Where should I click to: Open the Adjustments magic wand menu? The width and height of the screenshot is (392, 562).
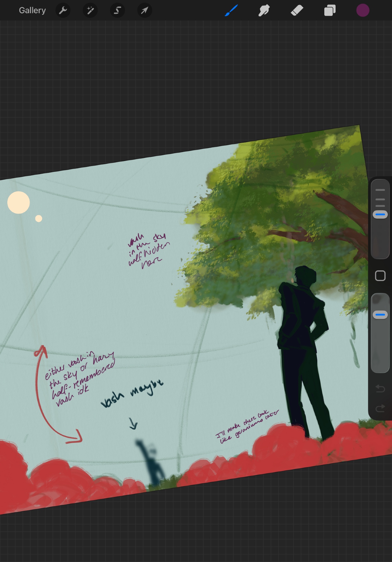[x=90, y=10]
